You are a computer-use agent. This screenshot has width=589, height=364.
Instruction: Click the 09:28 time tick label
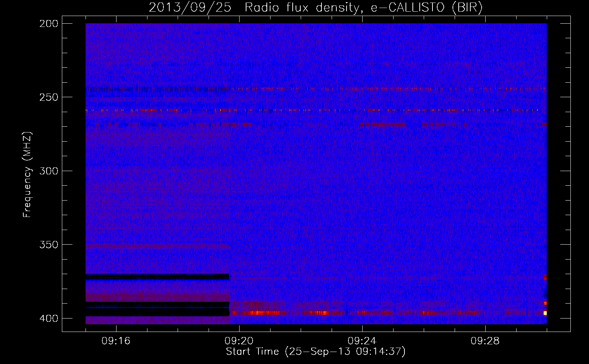point(485,341)
